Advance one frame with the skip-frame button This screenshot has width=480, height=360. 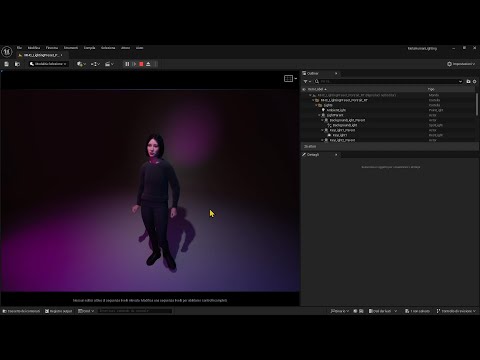tap(134, 64)
